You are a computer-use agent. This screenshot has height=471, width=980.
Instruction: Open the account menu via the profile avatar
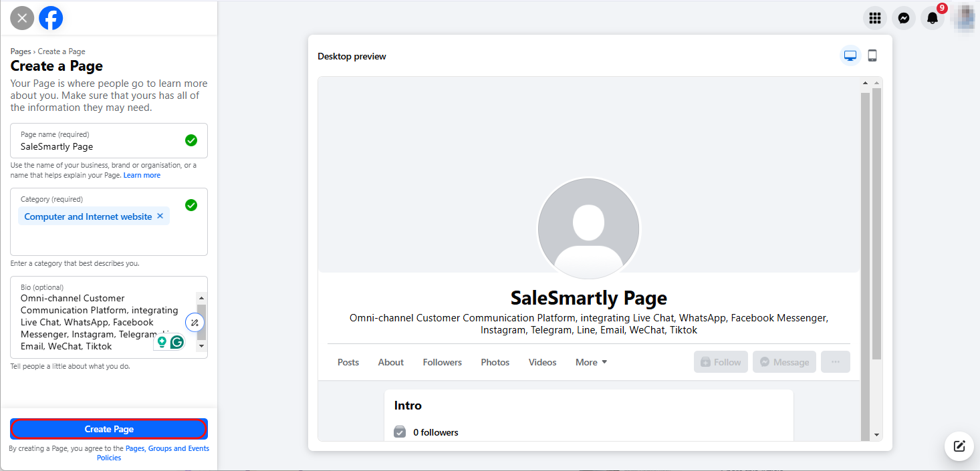[x=964, y=18]
